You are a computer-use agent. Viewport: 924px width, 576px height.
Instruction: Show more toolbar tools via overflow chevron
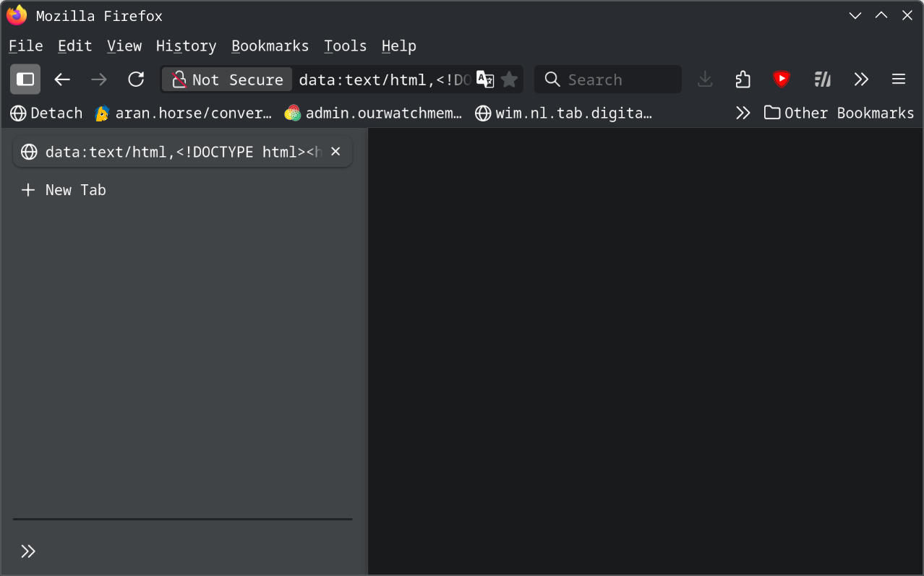(860, 79)
